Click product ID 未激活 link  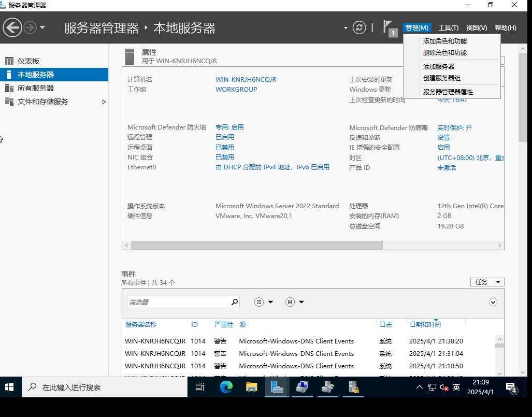pos(447,168)
